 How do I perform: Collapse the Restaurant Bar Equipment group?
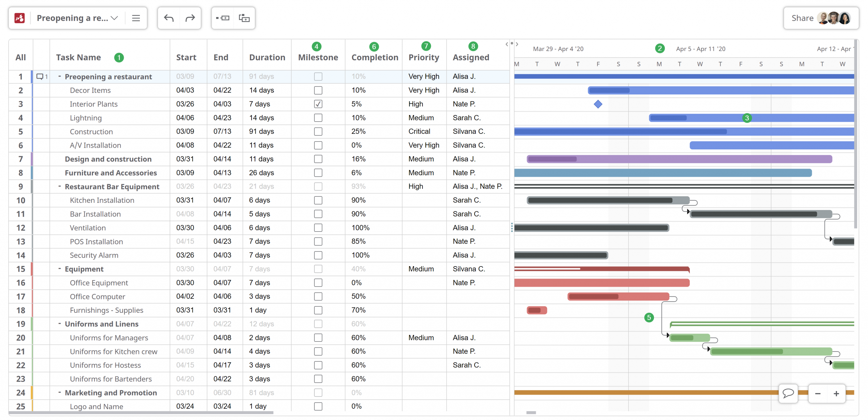60,187
